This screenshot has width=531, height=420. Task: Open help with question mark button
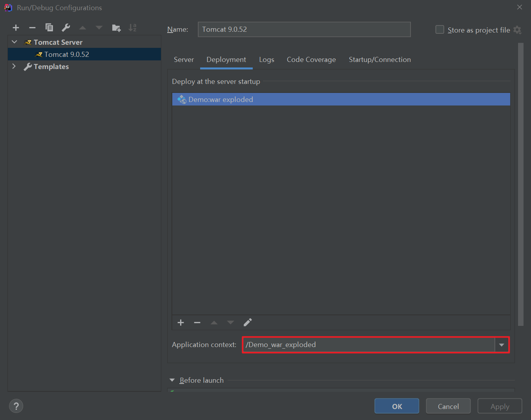(16, 406)
